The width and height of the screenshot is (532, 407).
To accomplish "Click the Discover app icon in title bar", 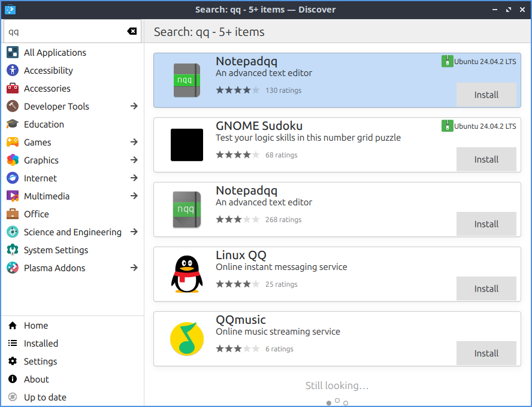I will click(10, 10).
